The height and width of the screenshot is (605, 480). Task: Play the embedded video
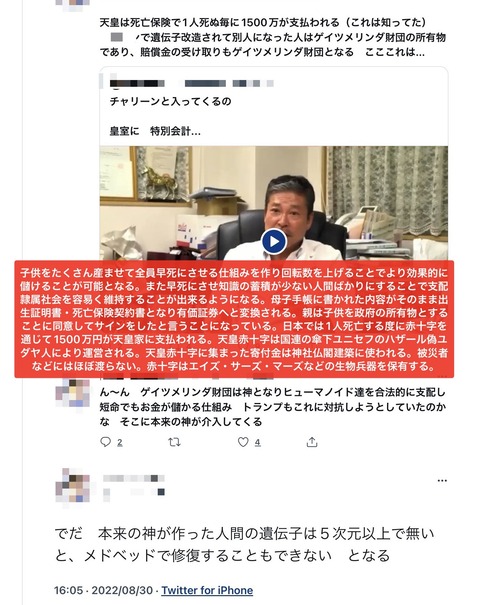tap(274, 242)
